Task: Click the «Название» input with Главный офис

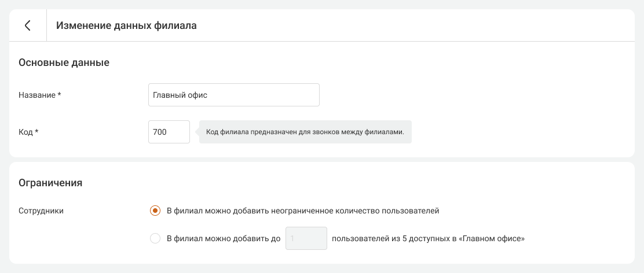Action: [x=233, y=95]
